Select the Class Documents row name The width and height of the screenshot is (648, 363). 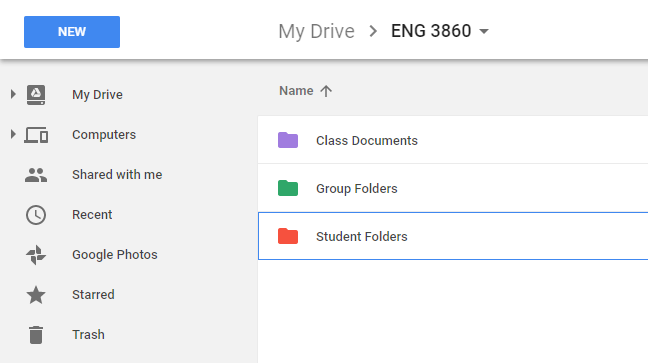[x=367, y=141]
